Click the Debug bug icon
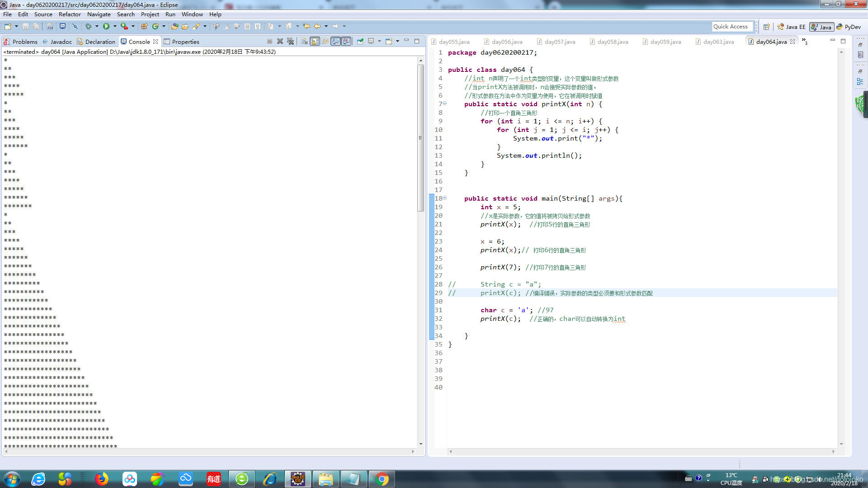 89,27
